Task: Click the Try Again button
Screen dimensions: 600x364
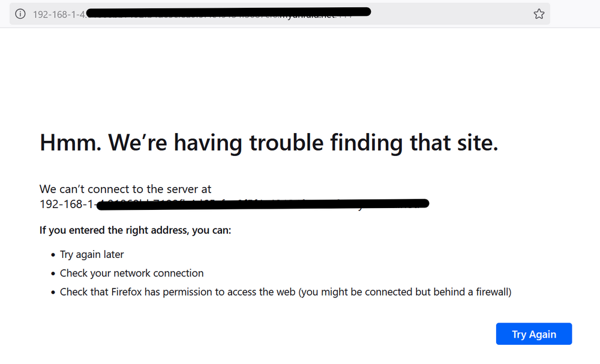Action: pos(534,334)
